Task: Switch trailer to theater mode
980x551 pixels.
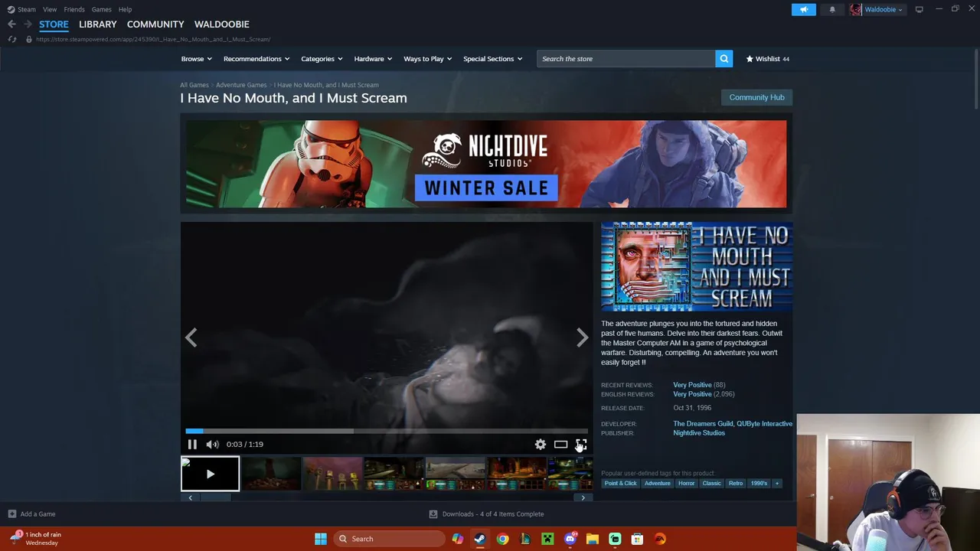Action: coord(560,444)
